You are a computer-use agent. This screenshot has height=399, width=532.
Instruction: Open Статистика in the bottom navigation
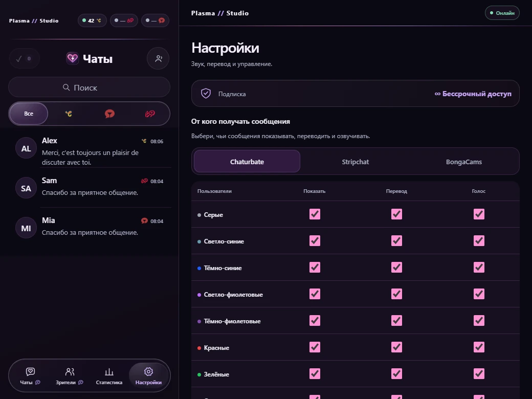click(109, 376)
